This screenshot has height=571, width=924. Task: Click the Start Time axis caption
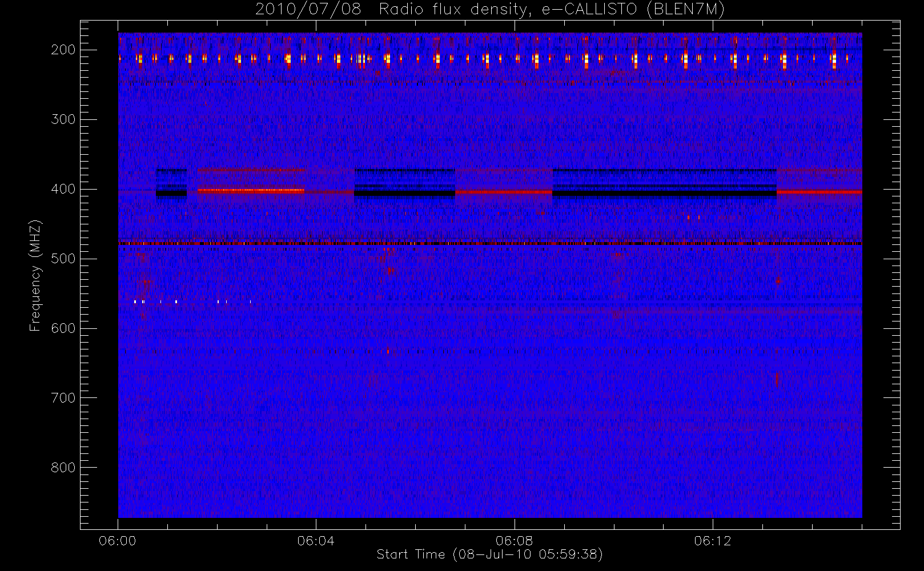(490, 554)
